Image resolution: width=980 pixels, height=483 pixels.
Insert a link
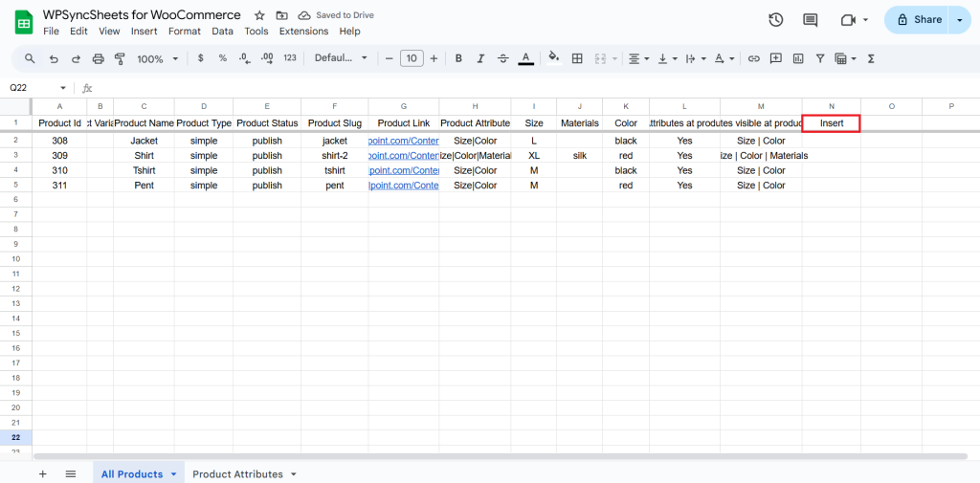(754, 58)
